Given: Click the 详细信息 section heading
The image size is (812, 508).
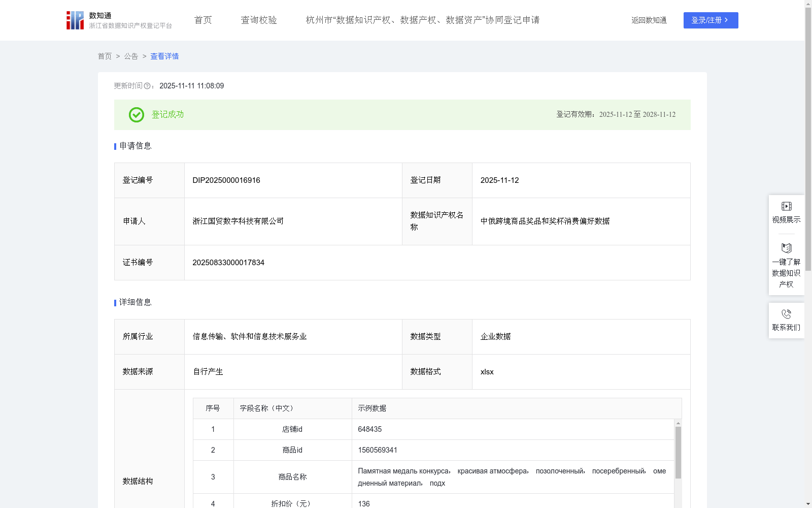Looking at the screenshot, I should coord(135,303).
